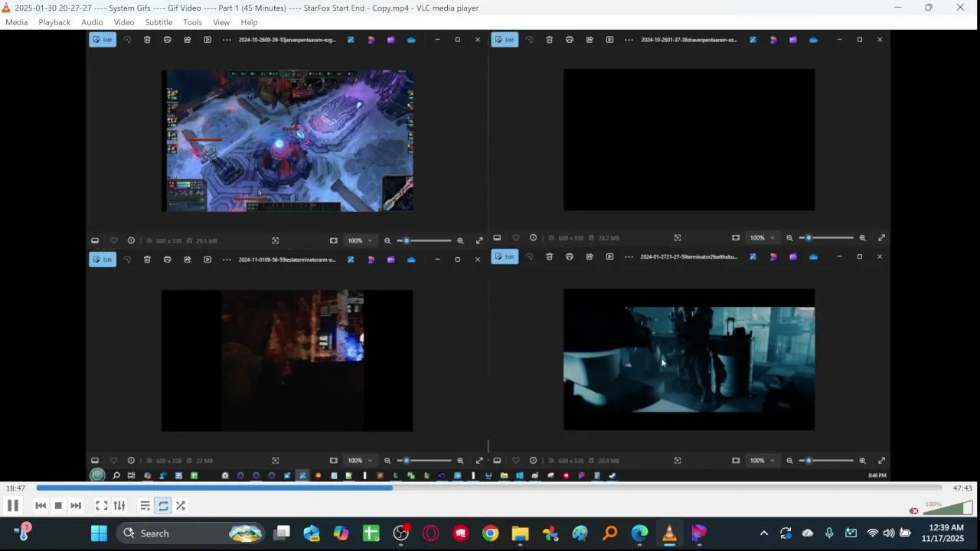Toggle filmstrip in the jarvanpentaaram window

coord(95,240)
